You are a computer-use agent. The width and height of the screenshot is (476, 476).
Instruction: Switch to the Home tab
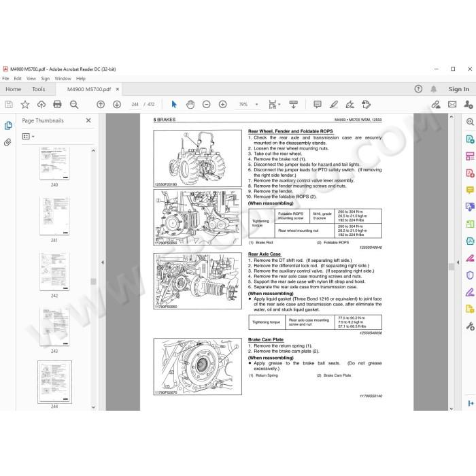click(x=14, y=89)
